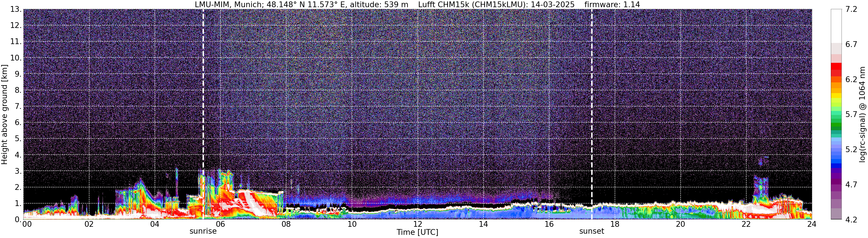Screen dimensions: 868x238
Task: Click the height axis tick '12.'
Action: pyautogui.click(x=16, y=25)
